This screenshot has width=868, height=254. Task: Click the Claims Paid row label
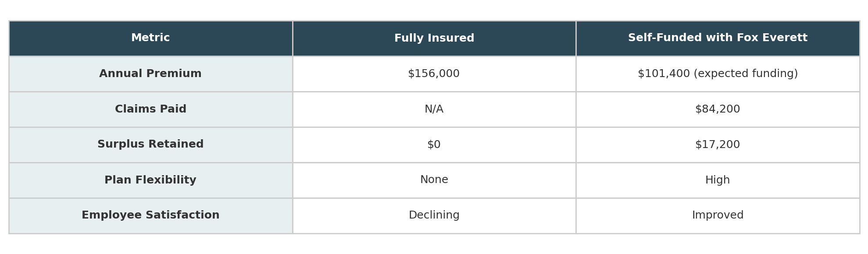[x=150, y=109]
